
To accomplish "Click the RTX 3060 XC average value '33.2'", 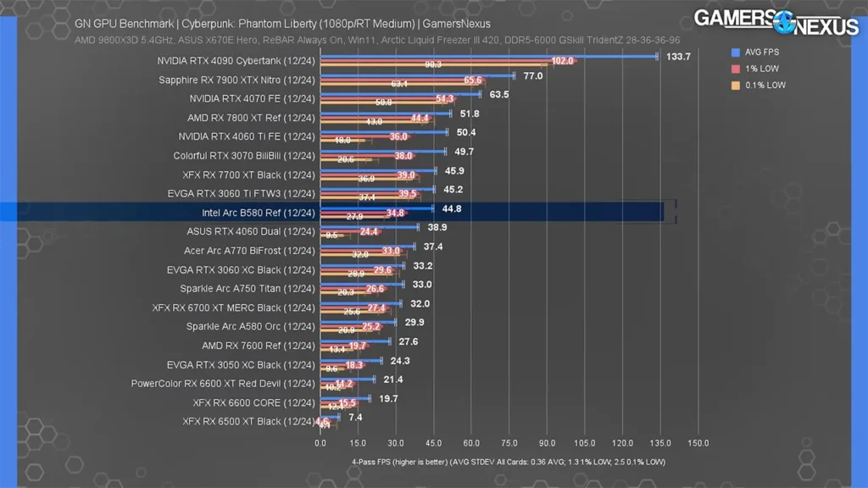I will click(423, 266).
